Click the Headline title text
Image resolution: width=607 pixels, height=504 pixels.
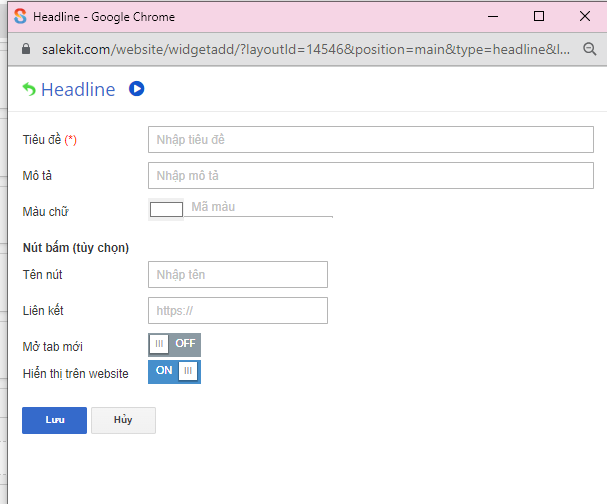pos(78,90)
